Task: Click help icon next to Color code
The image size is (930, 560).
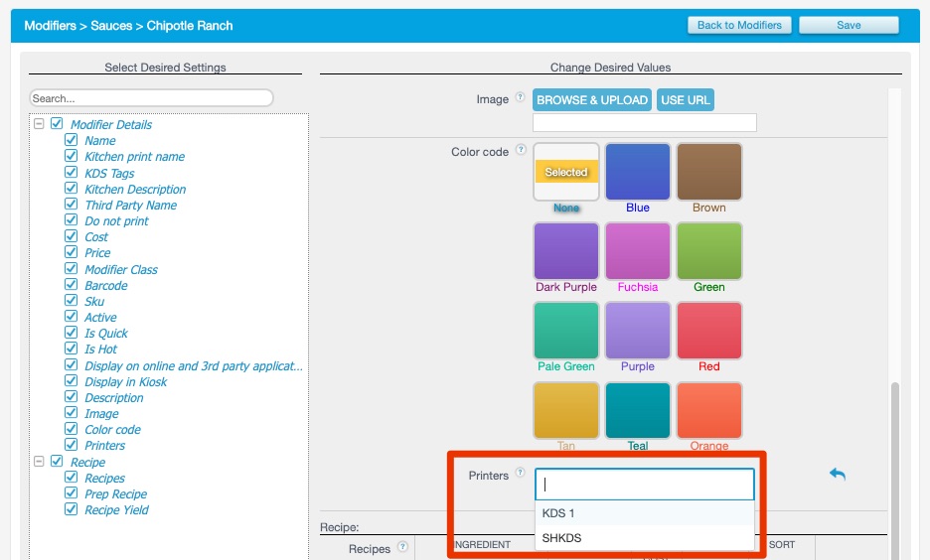Action: 521,151
